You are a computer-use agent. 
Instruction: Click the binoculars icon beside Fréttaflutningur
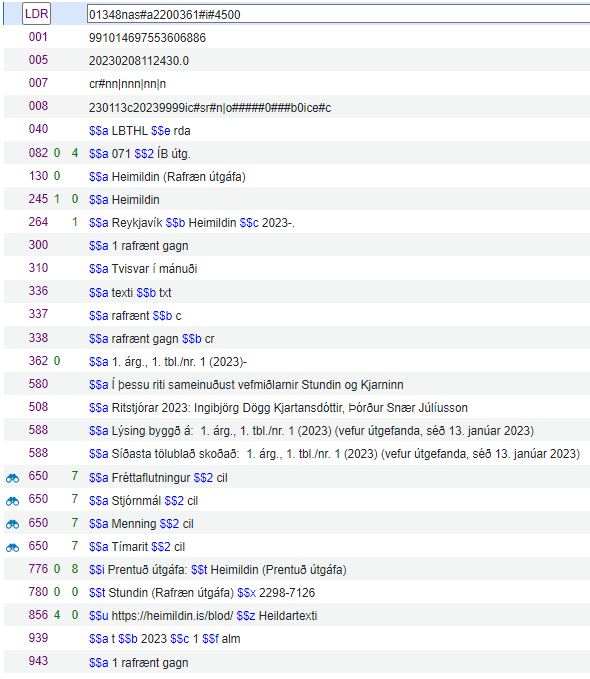point(12,478)
